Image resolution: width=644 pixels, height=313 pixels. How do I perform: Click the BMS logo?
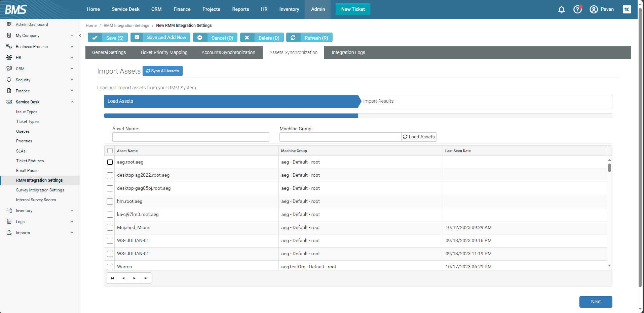[16, 9]
